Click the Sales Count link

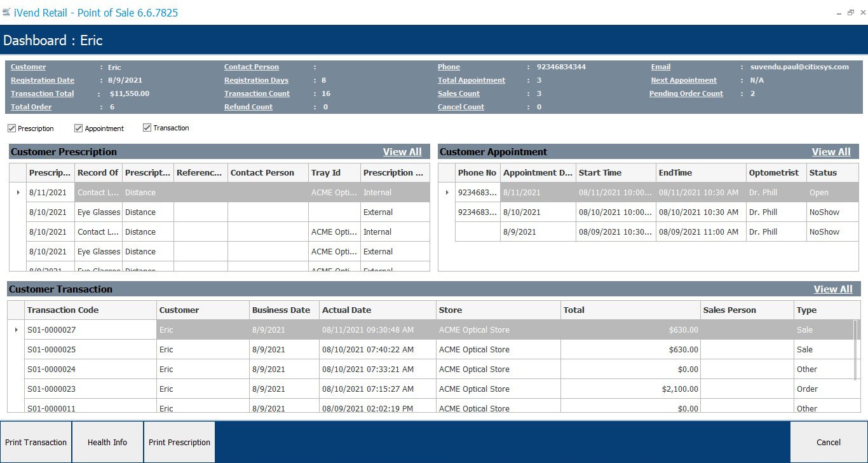click(x=459, y=93)
